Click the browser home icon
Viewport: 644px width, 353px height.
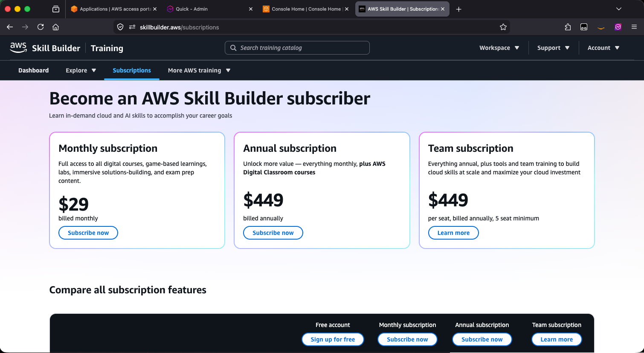pyautogui.click(x=55, y=27)
